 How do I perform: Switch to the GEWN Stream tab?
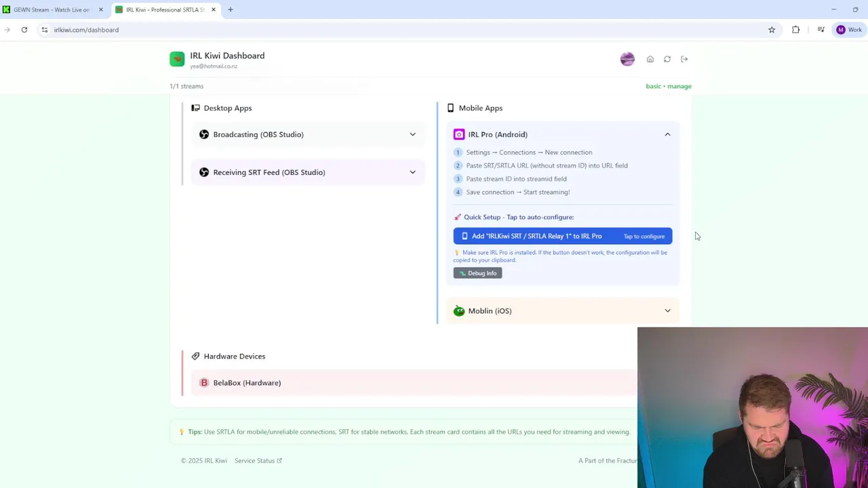53,9
